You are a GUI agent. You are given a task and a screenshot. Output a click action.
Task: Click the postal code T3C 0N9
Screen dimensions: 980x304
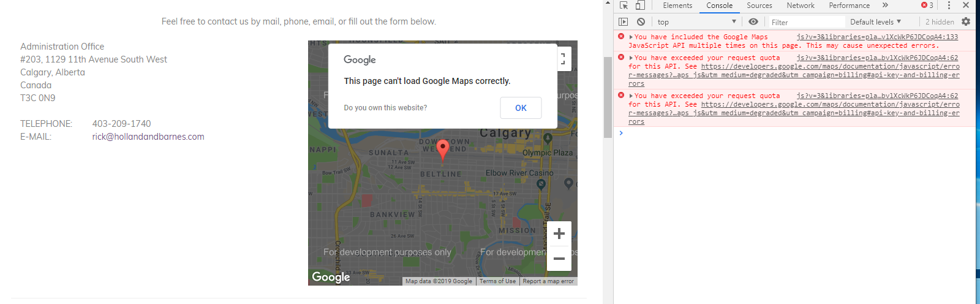[38, 98]
